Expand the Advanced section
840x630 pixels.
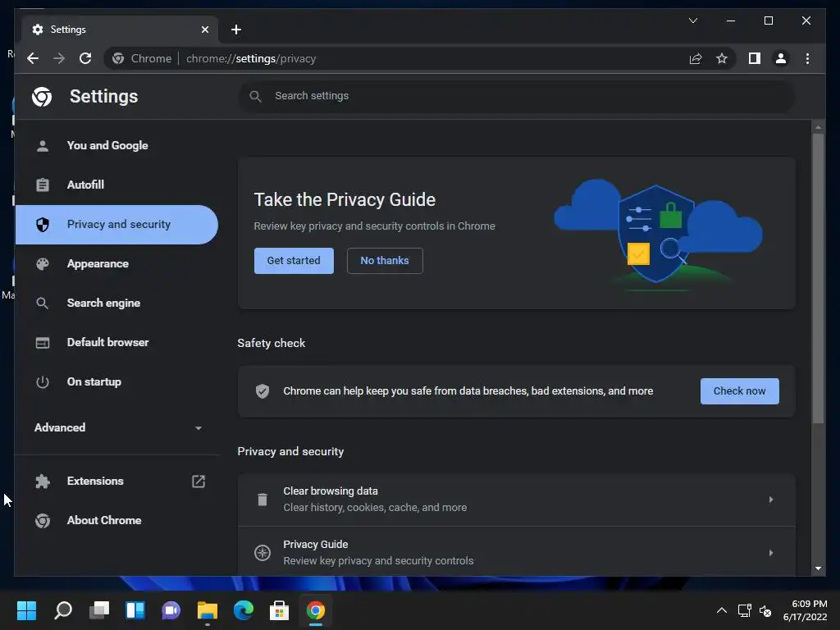[116, 427]
